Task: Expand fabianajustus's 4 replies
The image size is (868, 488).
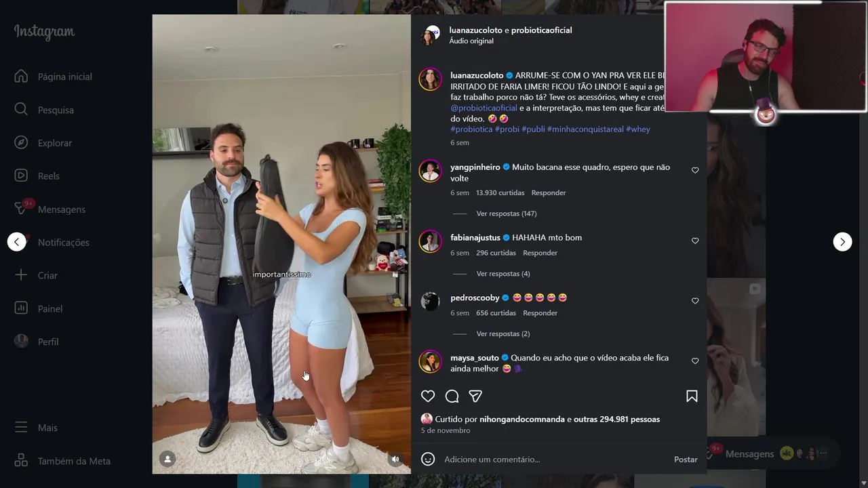Action: pos(503,274)
